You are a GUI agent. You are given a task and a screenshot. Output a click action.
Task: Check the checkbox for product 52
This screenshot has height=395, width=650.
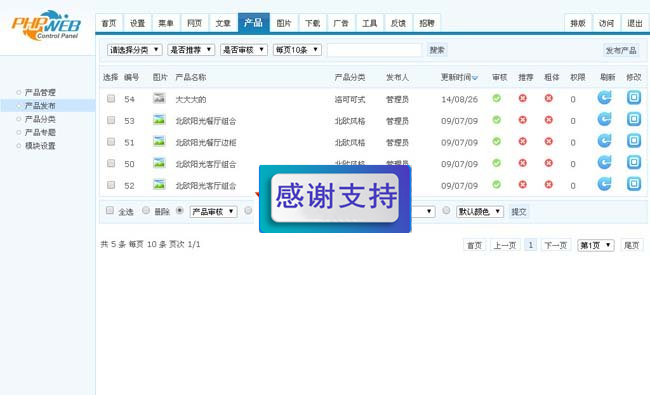[x=111, y=184]
